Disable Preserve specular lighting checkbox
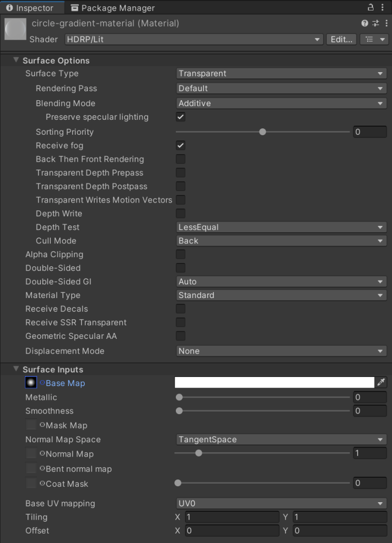The width and height of the screenshot is (392, 543). 181,117
